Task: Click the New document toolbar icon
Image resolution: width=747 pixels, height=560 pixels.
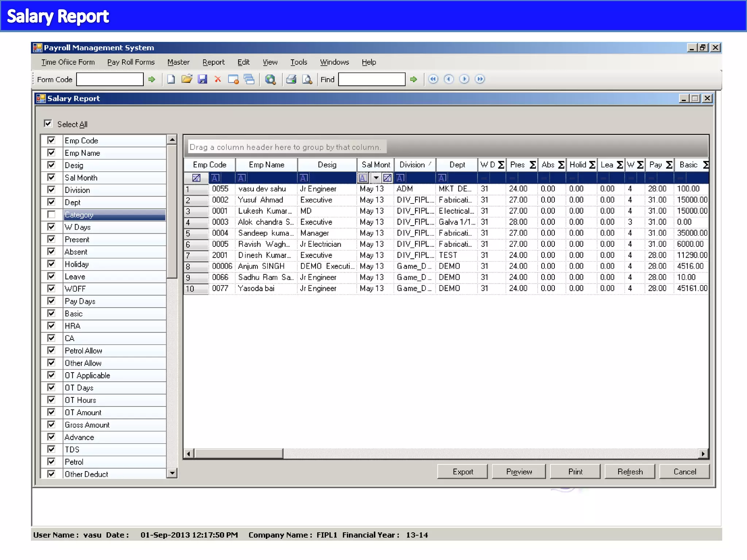Action: click(x=171, y=79)
